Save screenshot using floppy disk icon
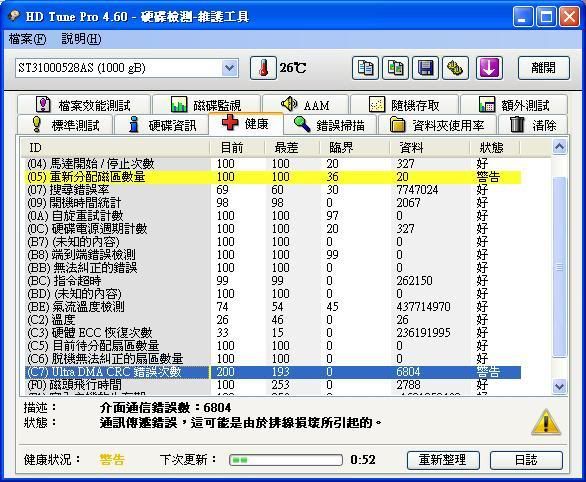586x482 pixels. [425, 68]
